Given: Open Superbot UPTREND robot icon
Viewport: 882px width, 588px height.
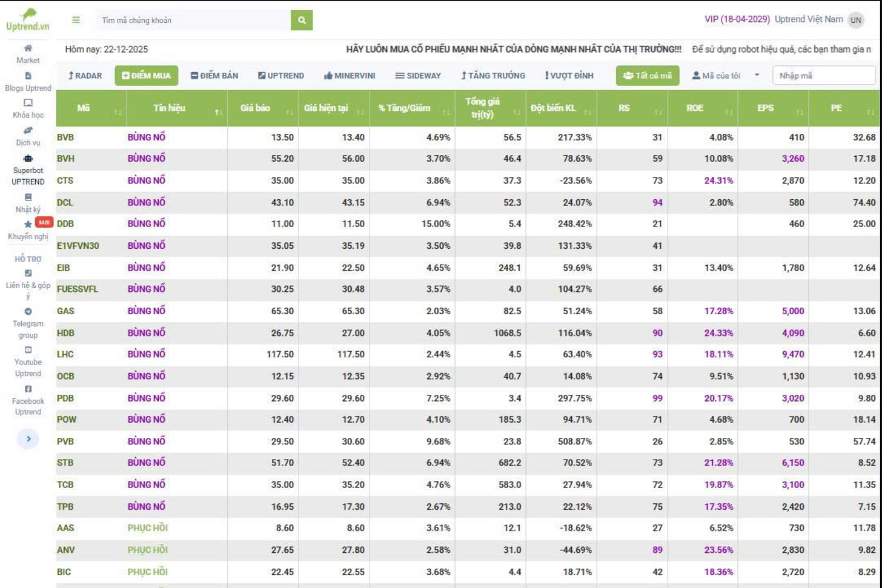Looking at the screenshot, I should pyautogui.click(x=28, y=159).
